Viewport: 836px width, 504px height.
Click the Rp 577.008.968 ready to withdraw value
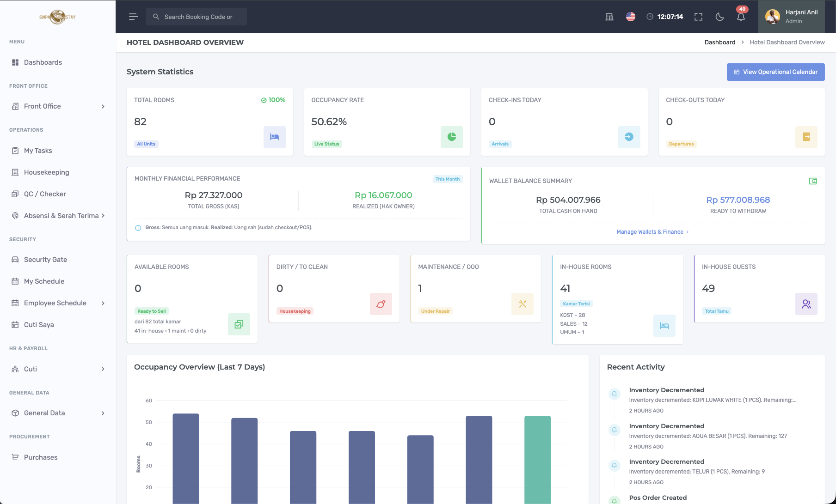(x=738, y=200)
